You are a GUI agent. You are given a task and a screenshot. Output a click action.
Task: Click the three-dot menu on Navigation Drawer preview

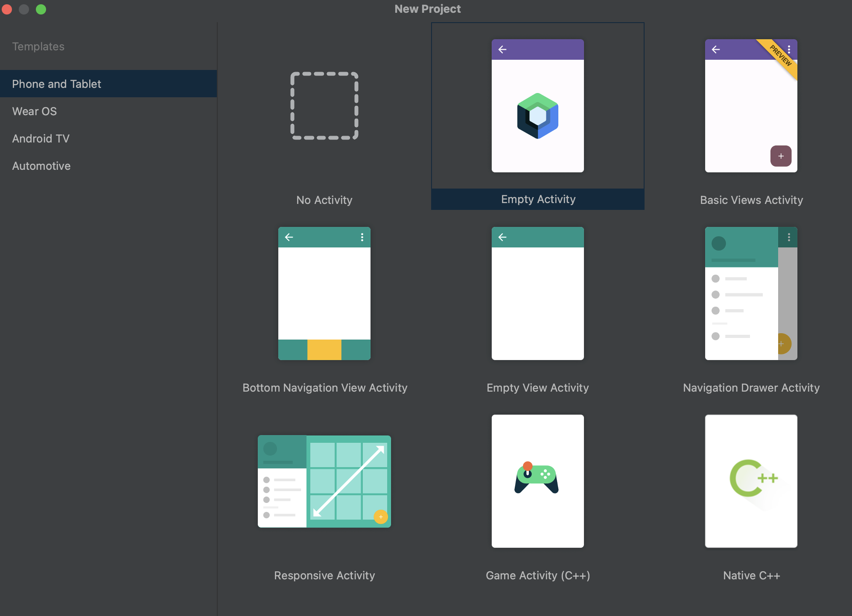coord(789,238)
